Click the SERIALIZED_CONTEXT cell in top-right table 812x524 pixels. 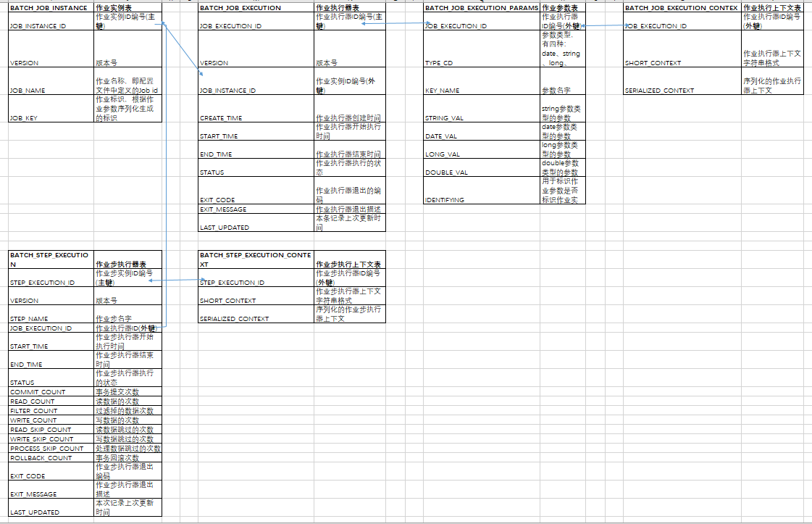pos(658,91)
